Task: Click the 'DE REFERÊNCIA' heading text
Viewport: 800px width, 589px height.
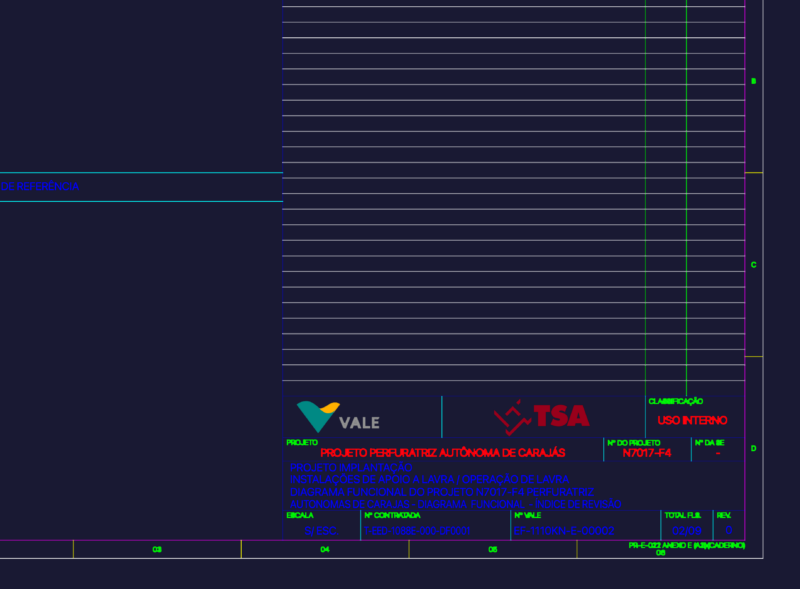Action: [40, 186]
